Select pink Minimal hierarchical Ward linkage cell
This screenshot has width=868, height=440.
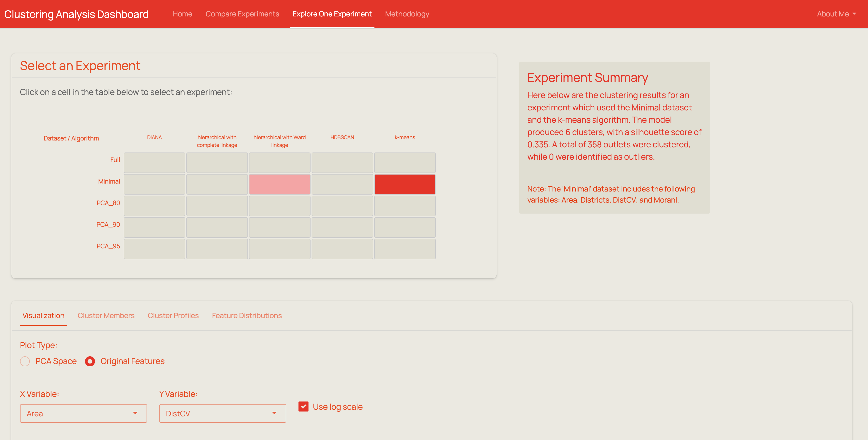coord(279,184)
